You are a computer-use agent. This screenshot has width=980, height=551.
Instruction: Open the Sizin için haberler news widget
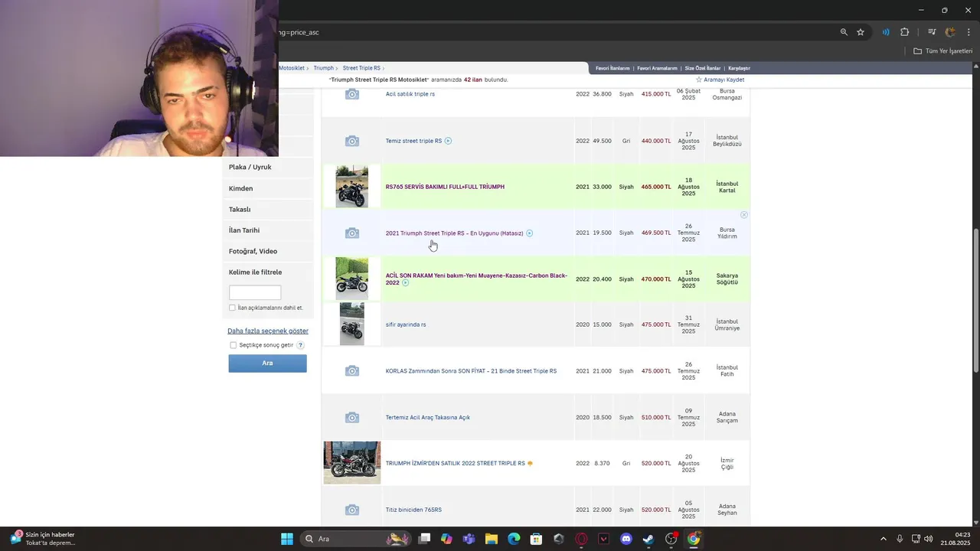click(43, 539)
